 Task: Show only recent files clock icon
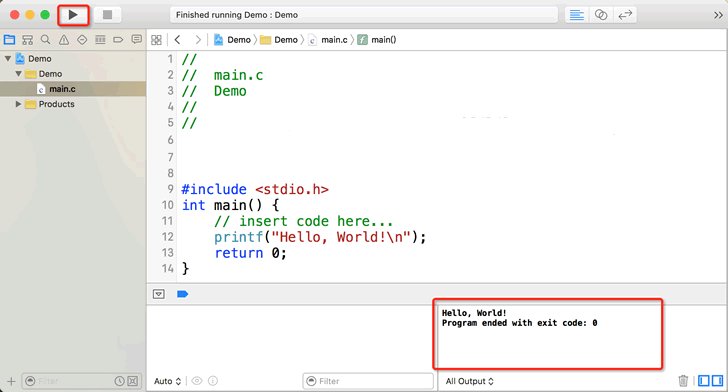119,381
